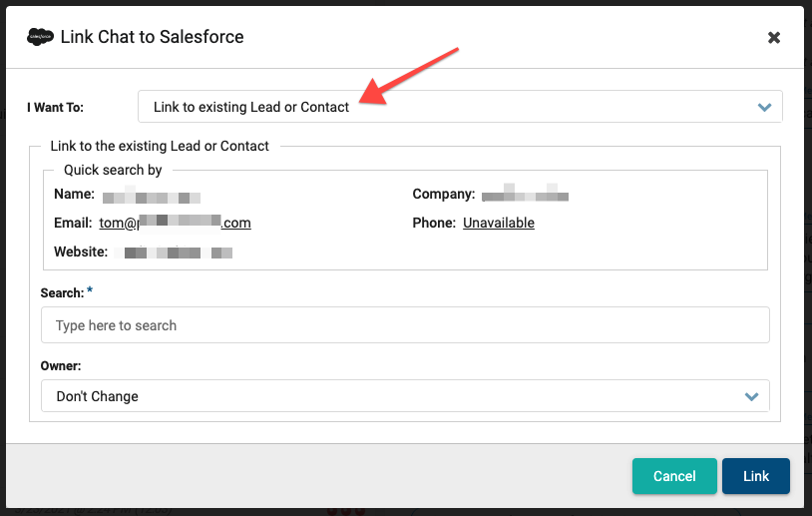Quick search by the blurred Website value
The height and width of the screenshot is (516, 812).
point(173,253)
